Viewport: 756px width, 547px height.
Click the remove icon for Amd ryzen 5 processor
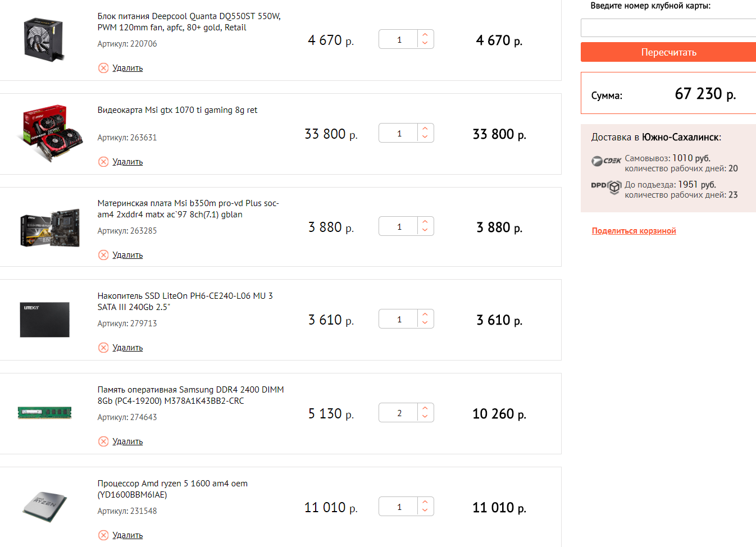click(x=103, y=535)
